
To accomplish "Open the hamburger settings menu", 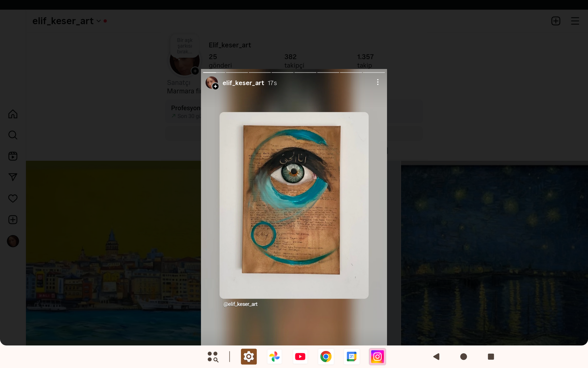I will click(x=575, y=21).
